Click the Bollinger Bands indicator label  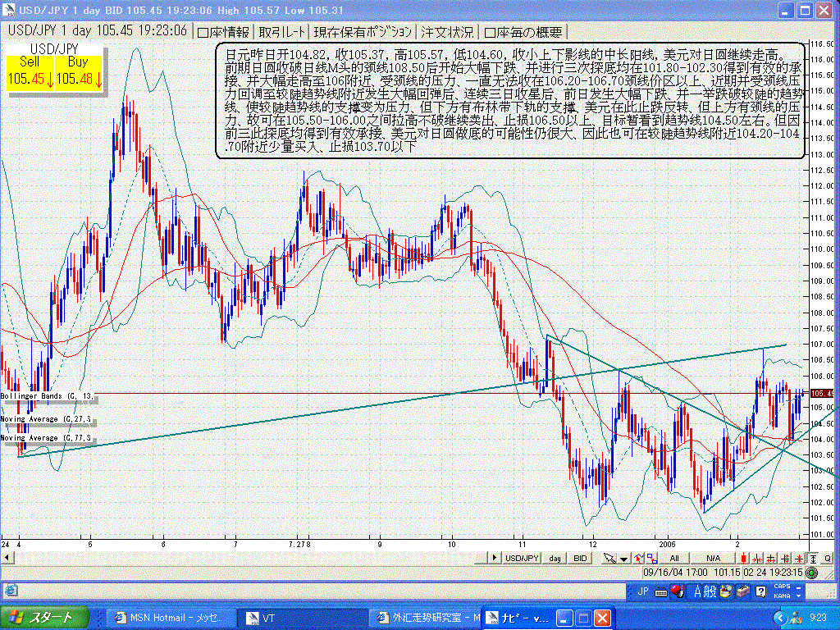[x=47, y=396]
